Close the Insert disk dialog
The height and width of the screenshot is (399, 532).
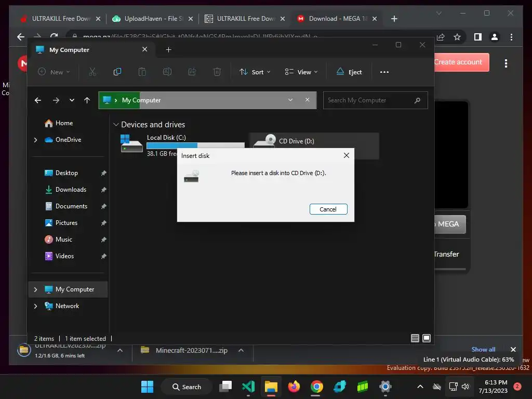click(346, 155)
